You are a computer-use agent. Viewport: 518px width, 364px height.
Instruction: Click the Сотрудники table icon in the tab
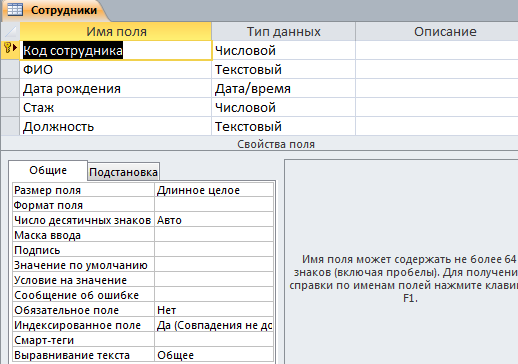pos(15,10)
